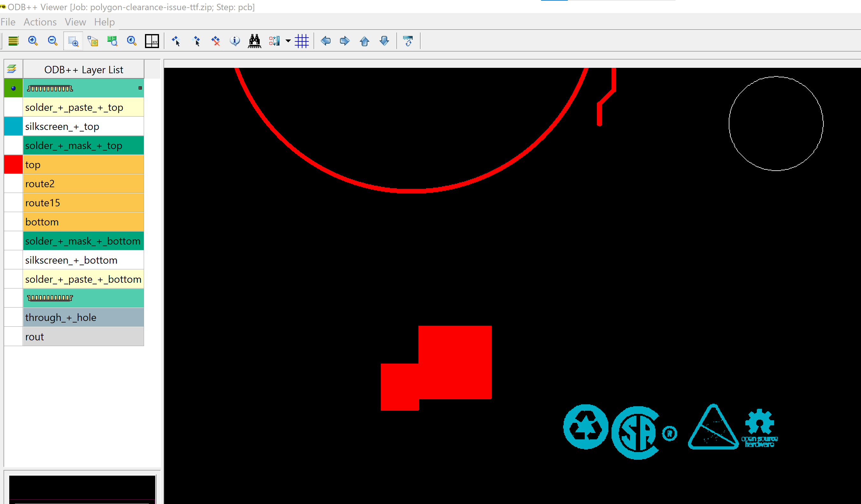861x504 pixels.
Task: Click the clear selection red X icon
Action: (216, 41)
